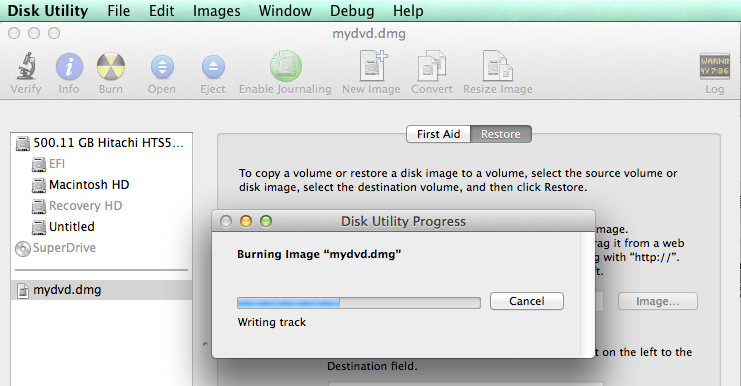This screenshot has height=386, width=741.
Task: Minimize the Disk Utility Progress dialog
Action: tap(246, 221)
